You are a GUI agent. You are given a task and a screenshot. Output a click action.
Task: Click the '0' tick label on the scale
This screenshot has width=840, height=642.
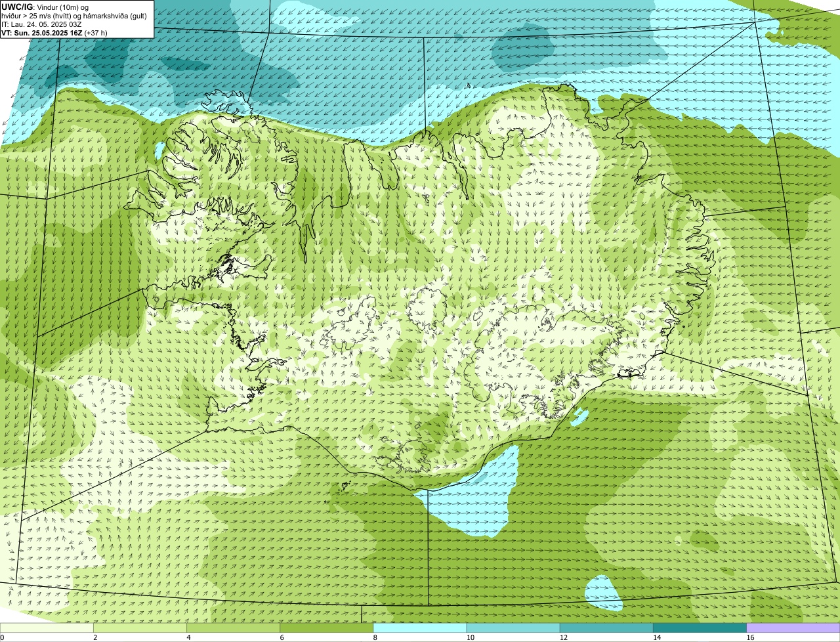(2, 637)
